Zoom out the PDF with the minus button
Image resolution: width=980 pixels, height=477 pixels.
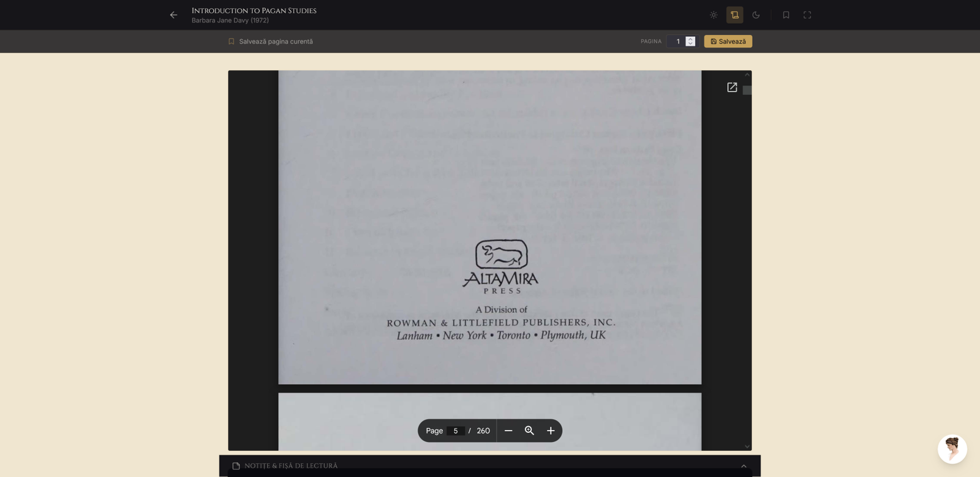(508, 431)
